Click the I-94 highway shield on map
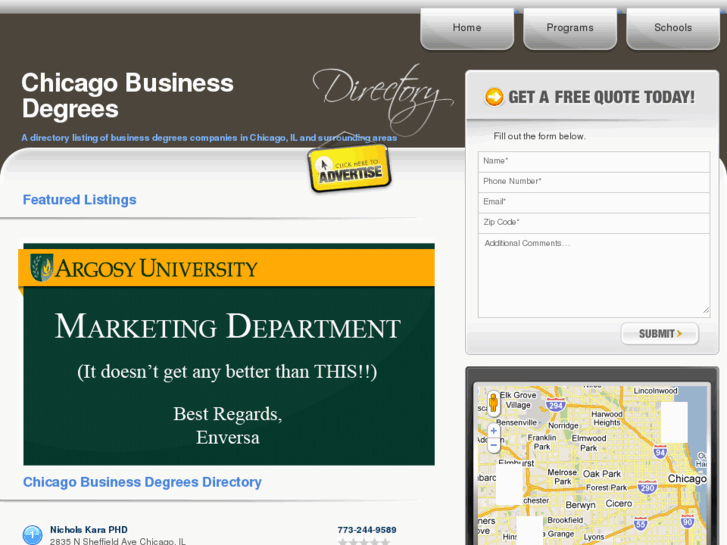727x545 pixels. coord(660,452)
